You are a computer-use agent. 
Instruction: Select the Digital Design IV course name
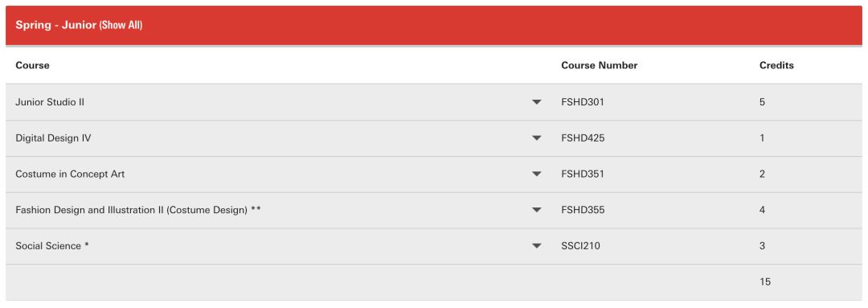53,138
